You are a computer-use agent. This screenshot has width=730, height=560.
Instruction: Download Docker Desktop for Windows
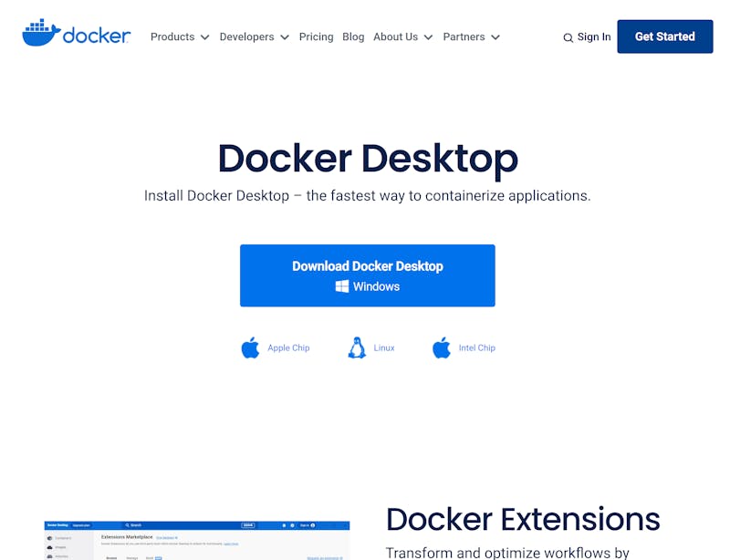pos(368,275)
